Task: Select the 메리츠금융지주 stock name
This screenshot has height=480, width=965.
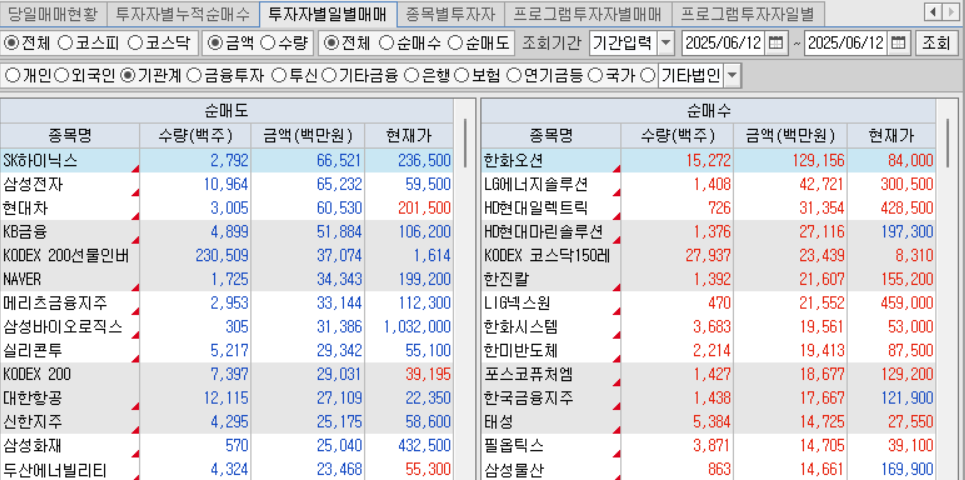Action: 55,303
